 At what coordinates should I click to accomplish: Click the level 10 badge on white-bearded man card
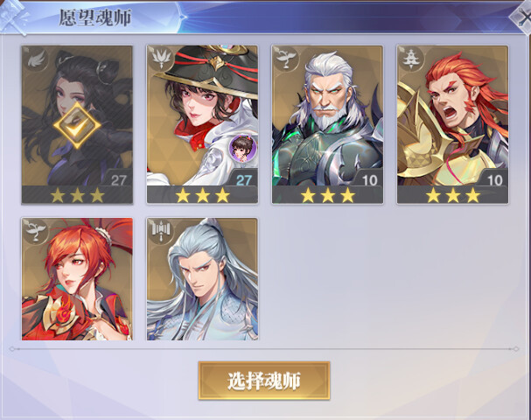[369, 180]
